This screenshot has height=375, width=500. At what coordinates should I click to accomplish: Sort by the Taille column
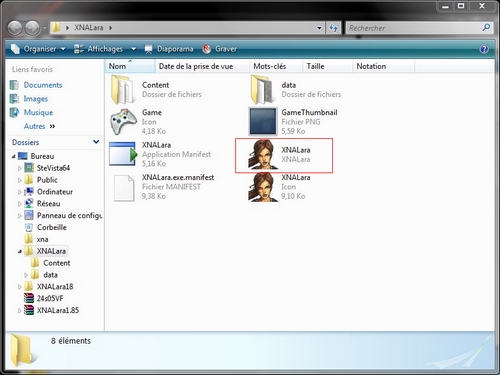point(328,66)
